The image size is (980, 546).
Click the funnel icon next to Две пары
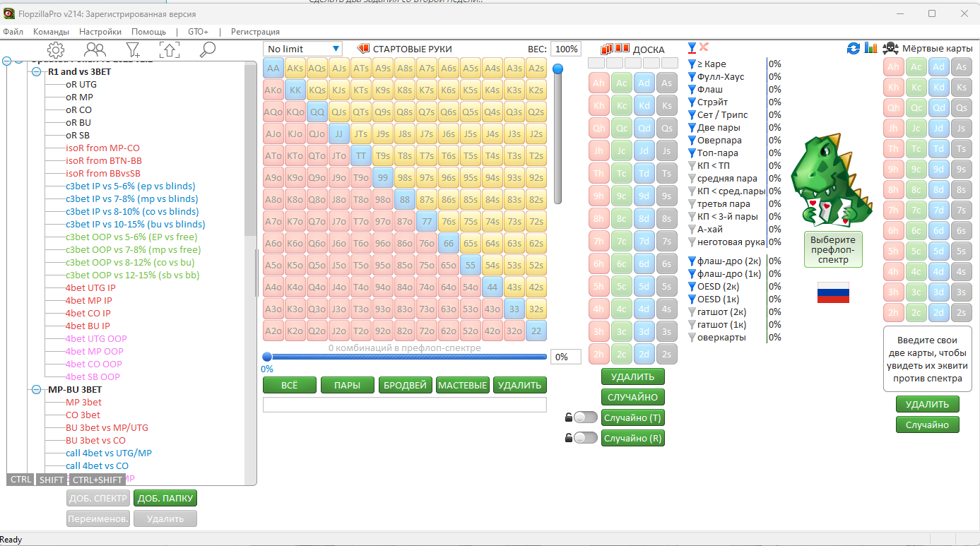click(692, 128)
